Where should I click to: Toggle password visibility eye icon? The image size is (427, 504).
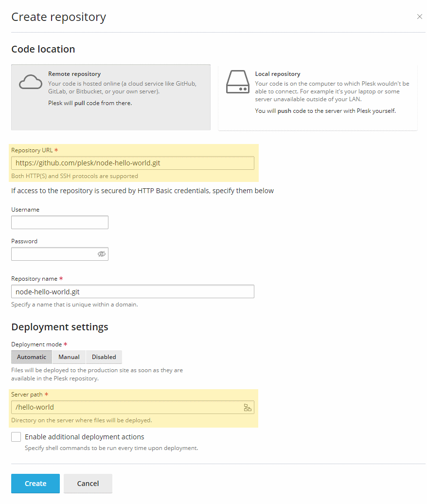click(102, 254)
